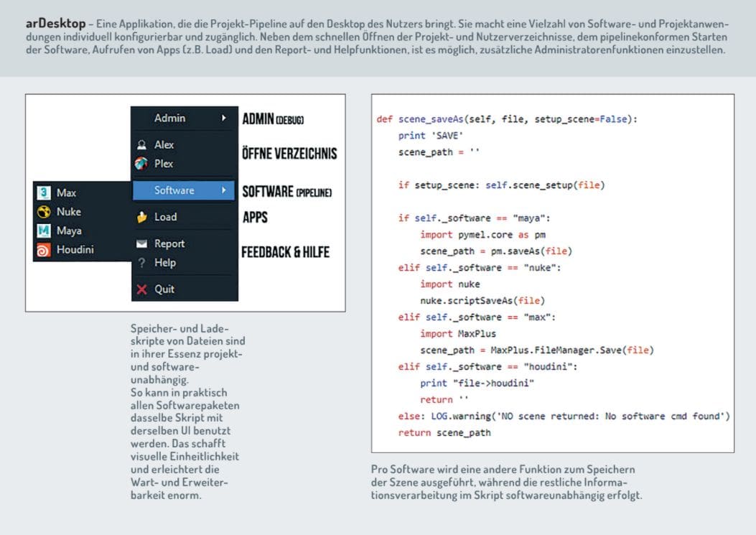Expand the Software submenu arrow
756x535 pixels.
coord(224,190)
